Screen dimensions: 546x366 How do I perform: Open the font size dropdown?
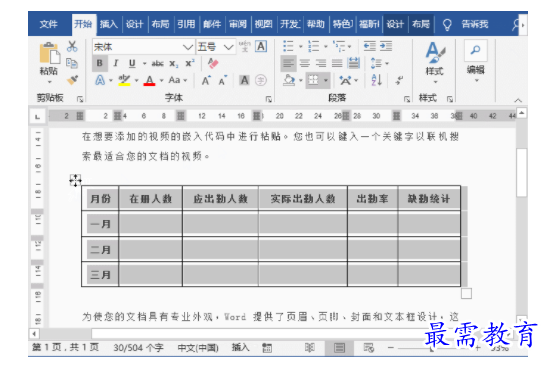(x=228, y=47)
